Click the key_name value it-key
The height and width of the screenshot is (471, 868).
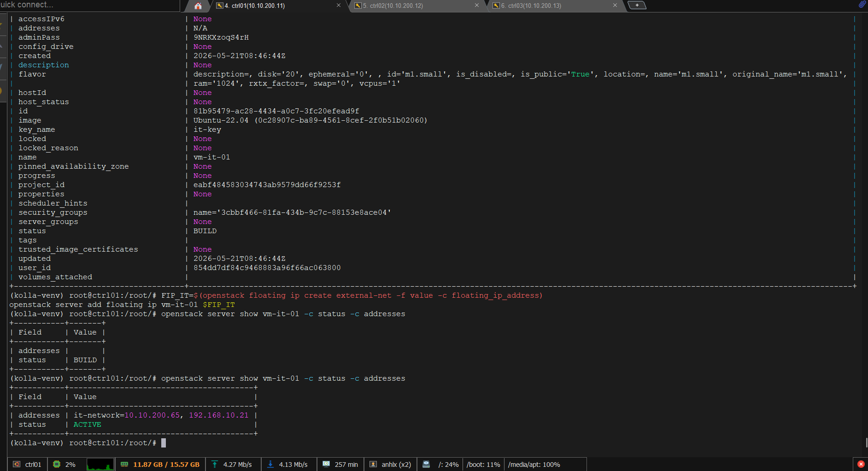pos(207,130)
